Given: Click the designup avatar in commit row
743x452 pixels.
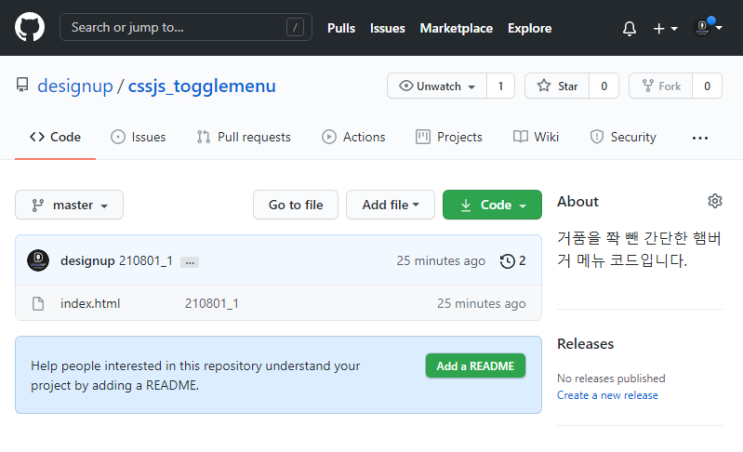Looking at the screenshot, I should [38, 261].
